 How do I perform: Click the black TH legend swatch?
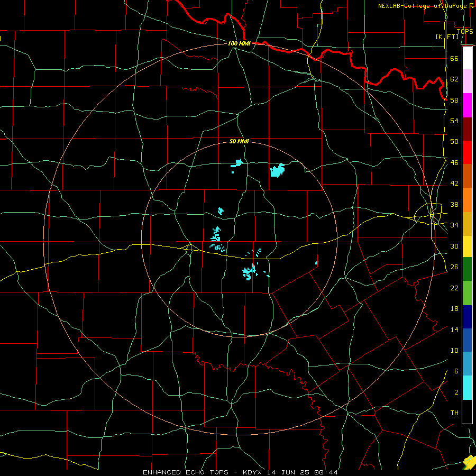(x=467, y=411)
